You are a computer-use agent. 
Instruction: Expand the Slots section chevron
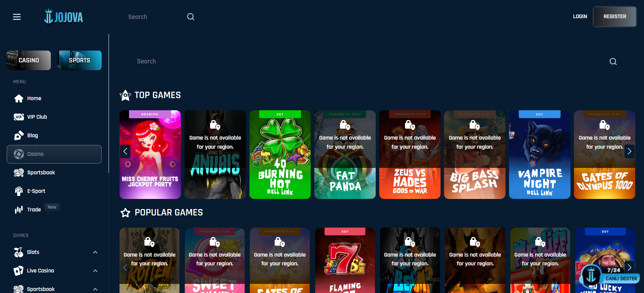95,252
